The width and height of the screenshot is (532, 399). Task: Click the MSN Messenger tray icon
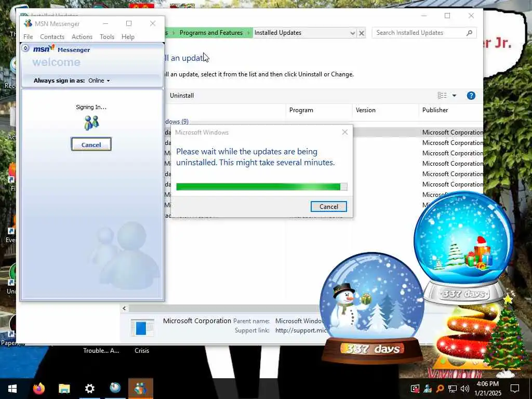427,389
